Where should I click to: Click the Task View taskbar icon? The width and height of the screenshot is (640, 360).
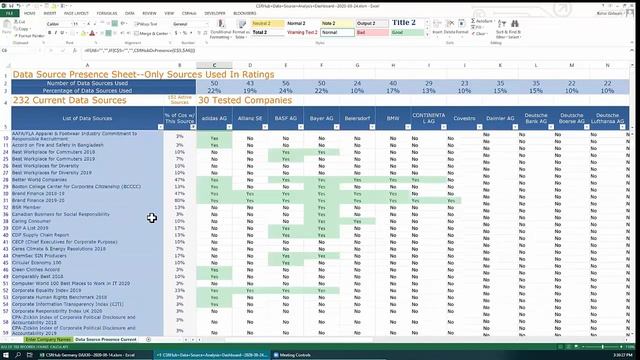click(30, 355)
